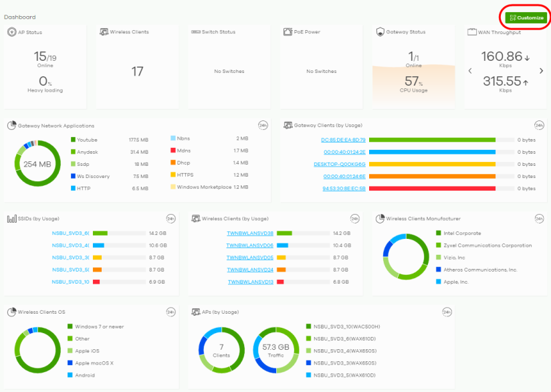The height and width of the screenshot is (392, 551).
Task: Select the Youtube green legend swatch
Action: pos(73,140)
